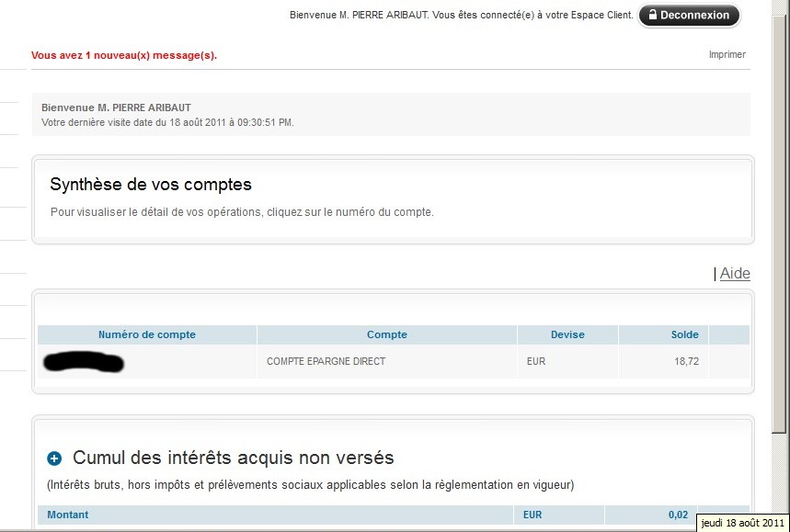
Task: Click the redacted account number
Action: point(84,362)
